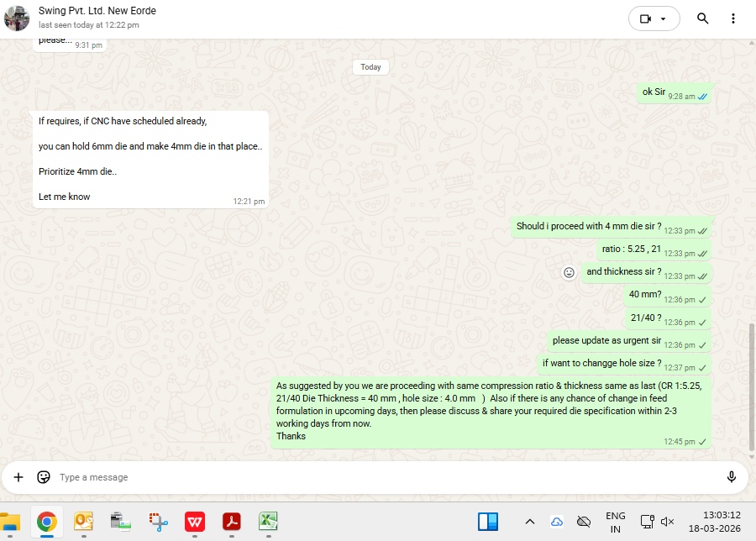This screenshot has width=756, height=541.
Task: Open the three-dot chat menu
Action: [x=733, y=18]
